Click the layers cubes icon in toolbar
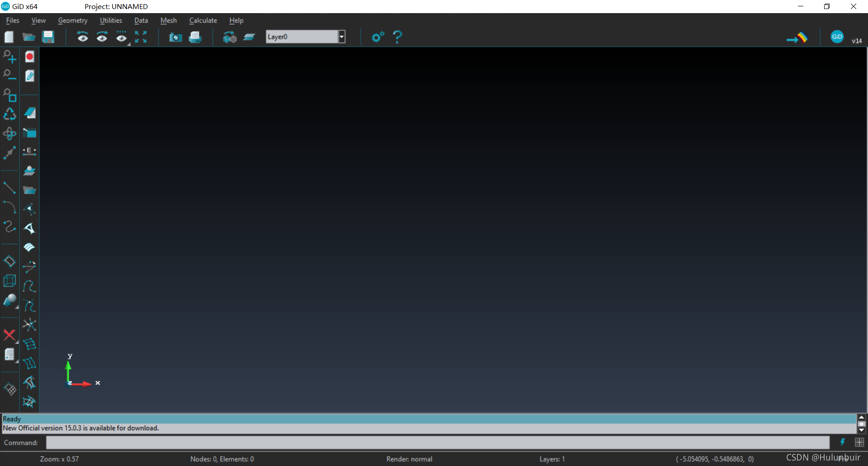 tap(230, 37)
